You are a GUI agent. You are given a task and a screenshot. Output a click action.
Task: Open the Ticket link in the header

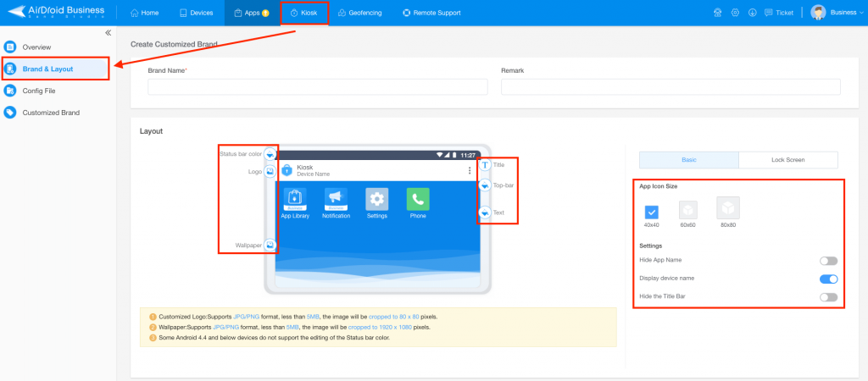[x=779, y=13]
